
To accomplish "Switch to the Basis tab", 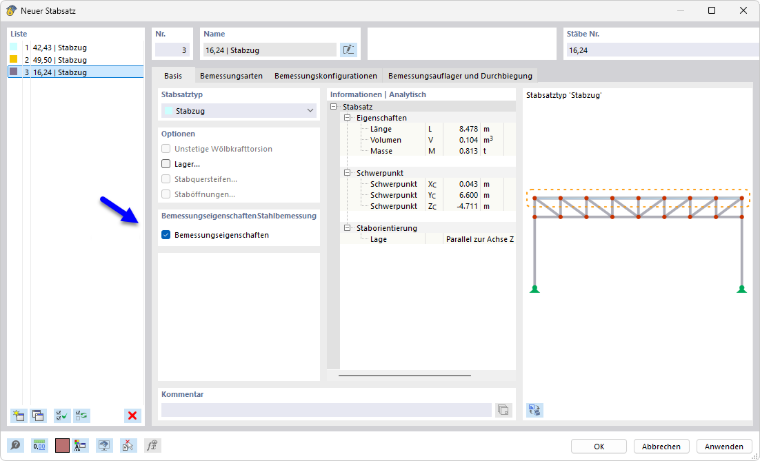I will 173,76.
